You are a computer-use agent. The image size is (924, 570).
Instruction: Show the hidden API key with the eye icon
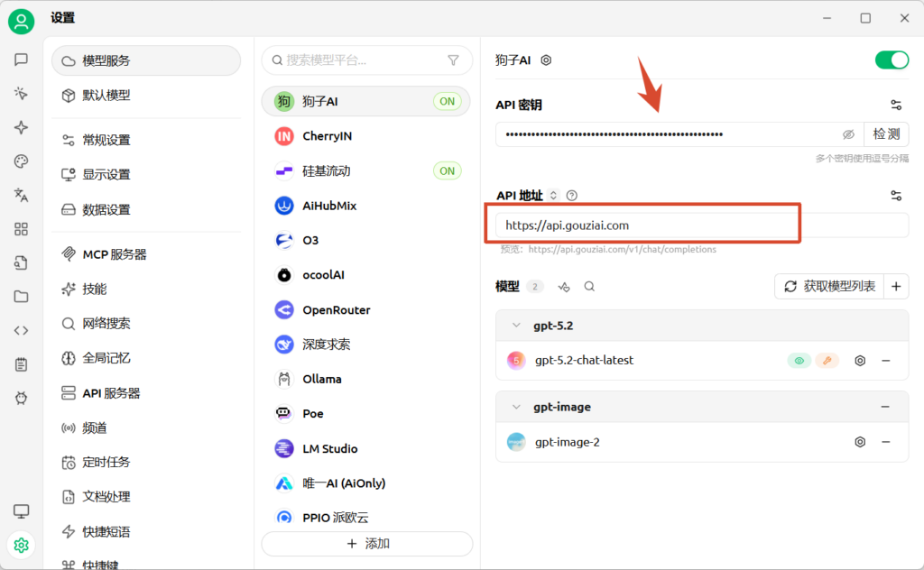848,134
